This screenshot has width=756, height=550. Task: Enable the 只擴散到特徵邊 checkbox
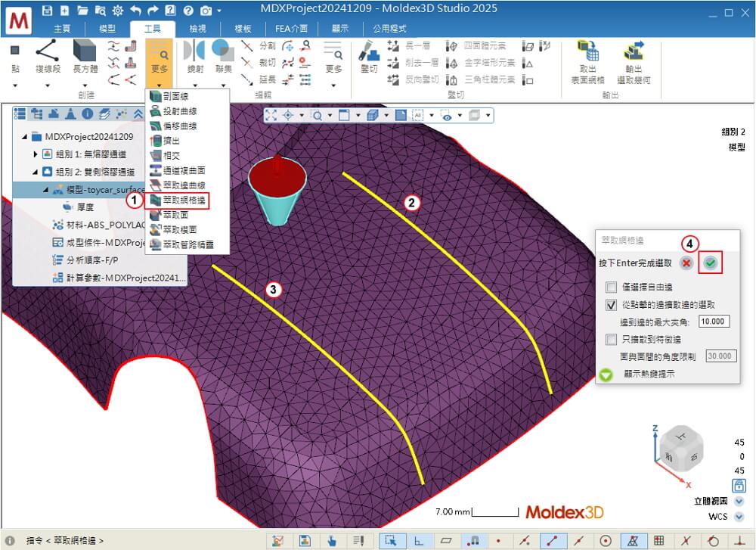(611, 340)
